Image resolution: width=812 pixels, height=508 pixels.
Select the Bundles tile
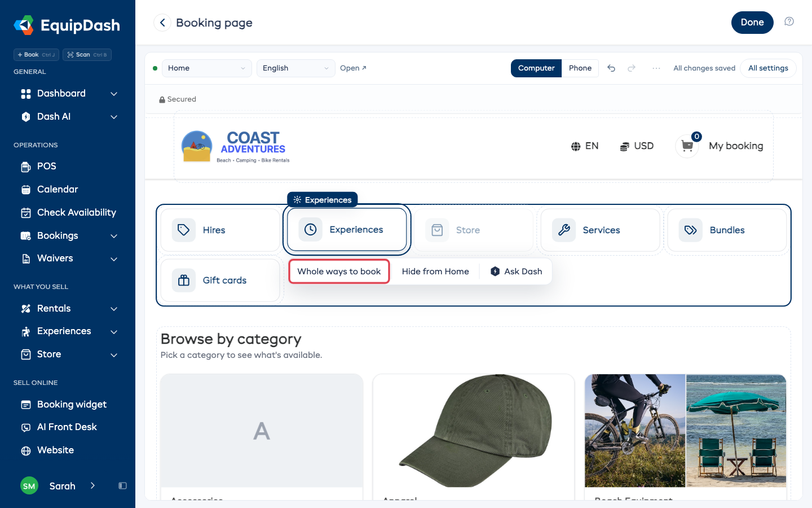coord(727,230)
